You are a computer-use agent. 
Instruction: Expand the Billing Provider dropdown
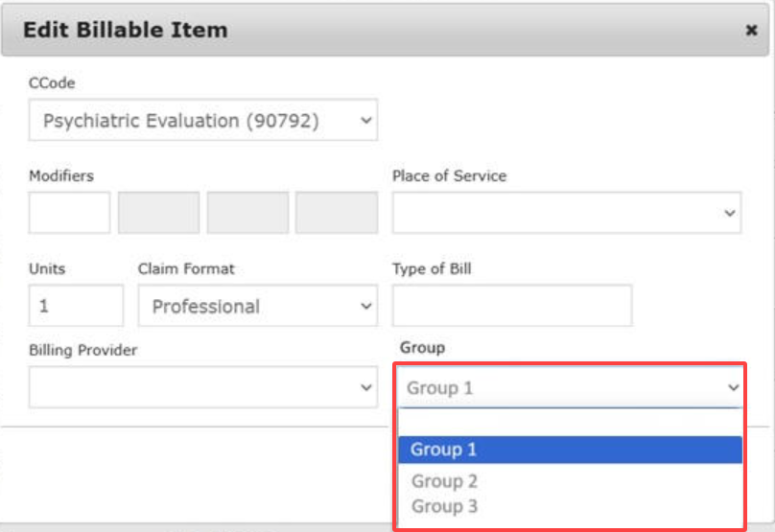tap(202, 387)
